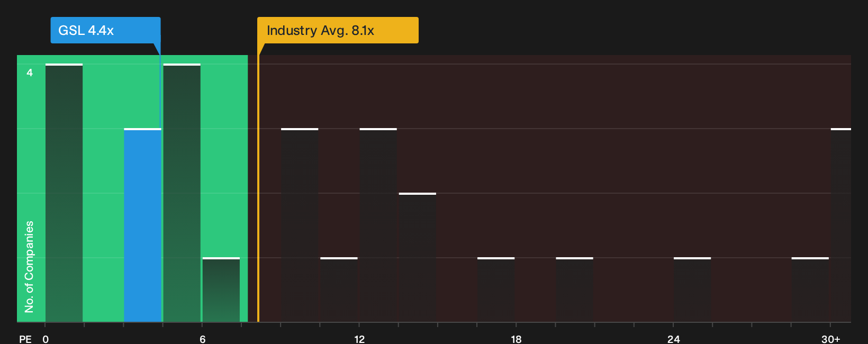The width and height of the screenshot is (868, 344).
Task: Select the bar at PE 30+
Action: click(x=841, y=225)
